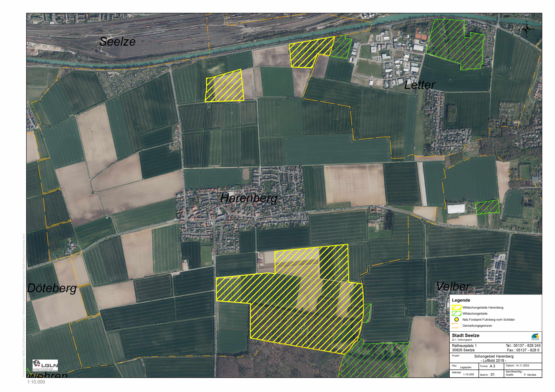Click the Datum 14.11.2022 field
The width and height of the screenshot is (555, 392).
tap(518, 365)
